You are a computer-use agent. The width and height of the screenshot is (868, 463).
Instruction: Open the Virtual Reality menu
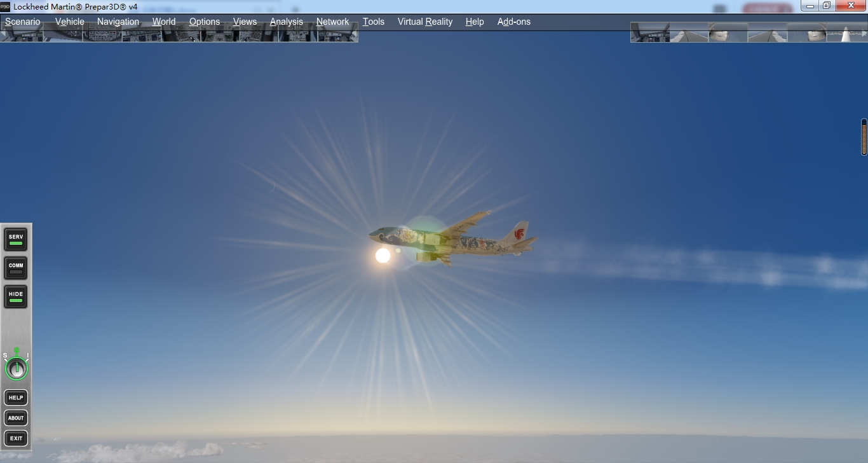click(424, 22)
